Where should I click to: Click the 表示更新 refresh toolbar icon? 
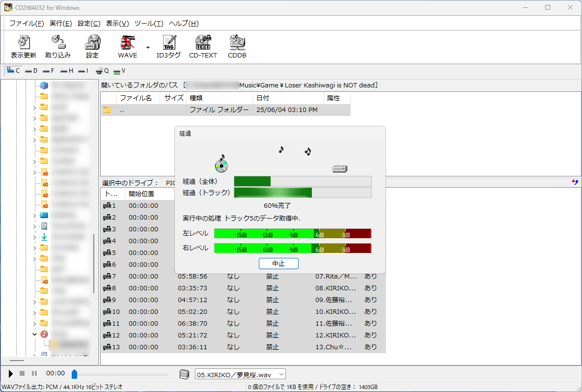click(24, 46)
